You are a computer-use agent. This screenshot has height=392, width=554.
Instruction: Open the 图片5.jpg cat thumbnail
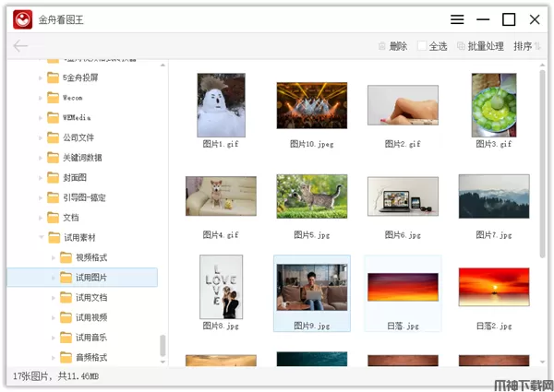point(310,196)
